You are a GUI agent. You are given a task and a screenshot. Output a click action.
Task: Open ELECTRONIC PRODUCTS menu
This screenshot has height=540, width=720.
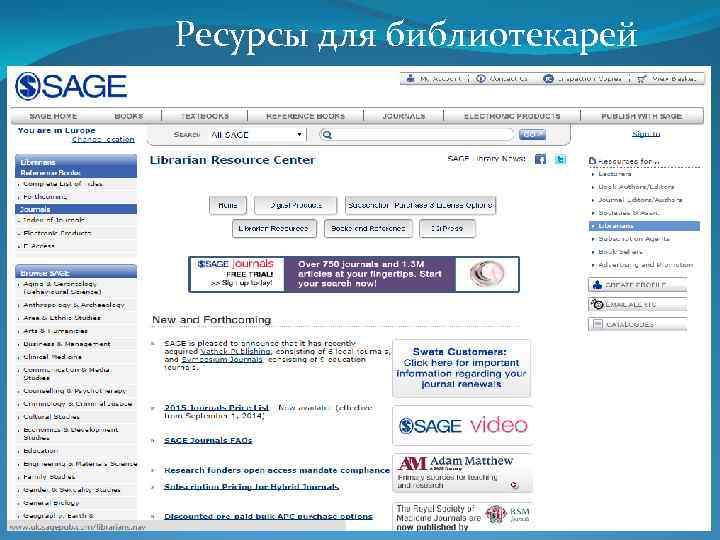[x=512, y=116]
